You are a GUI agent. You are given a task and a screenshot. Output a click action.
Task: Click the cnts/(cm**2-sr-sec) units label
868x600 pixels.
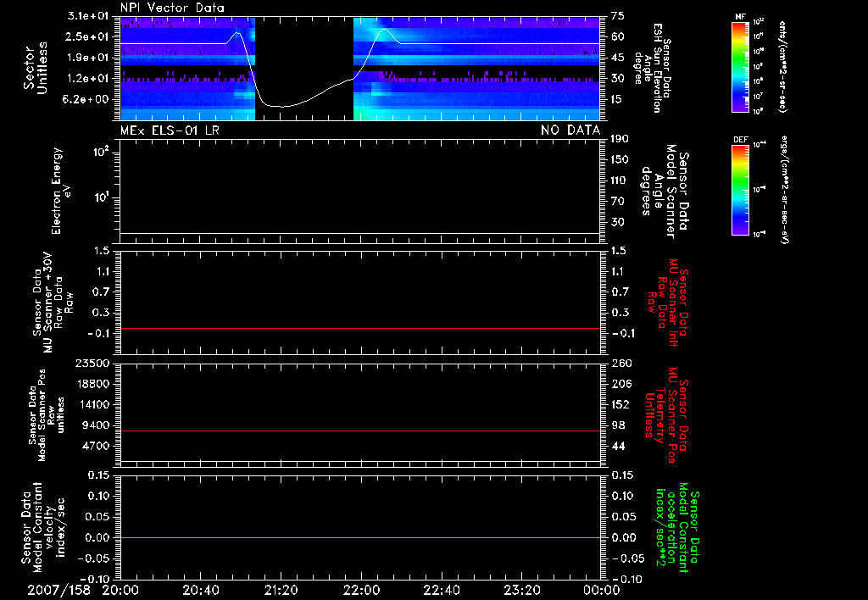point(782,66)
